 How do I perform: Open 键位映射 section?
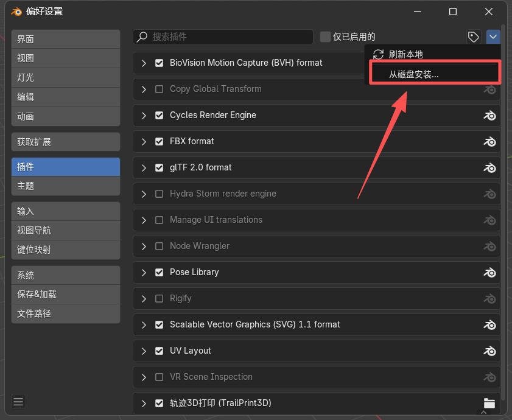pyautogui.click(x=66, y=250)
